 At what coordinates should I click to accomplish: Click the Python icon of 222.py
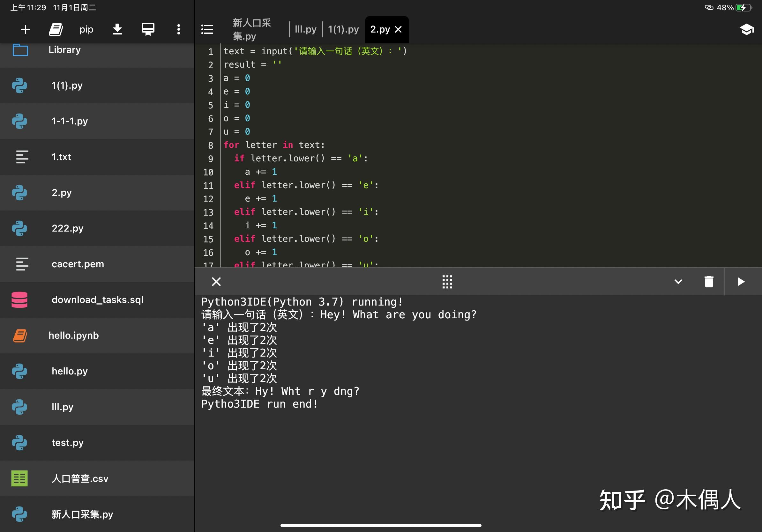(x=19, y=228)
